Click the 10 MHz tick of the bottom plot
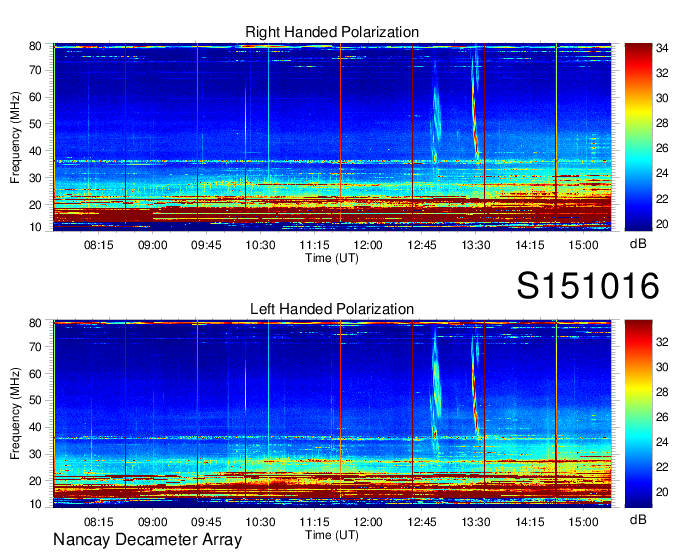Image resolution: width=680 pixels, height=552 pixels. (35, 504)
